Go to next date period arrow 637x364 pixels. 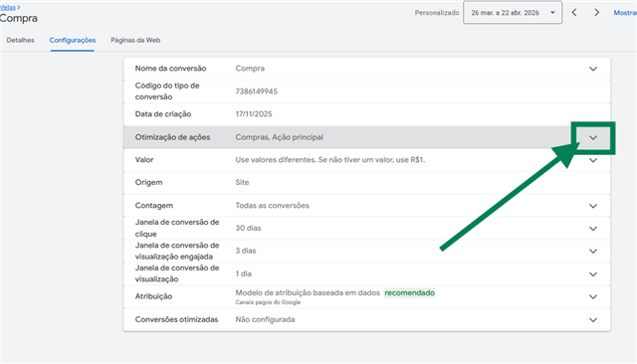(596, 13)
